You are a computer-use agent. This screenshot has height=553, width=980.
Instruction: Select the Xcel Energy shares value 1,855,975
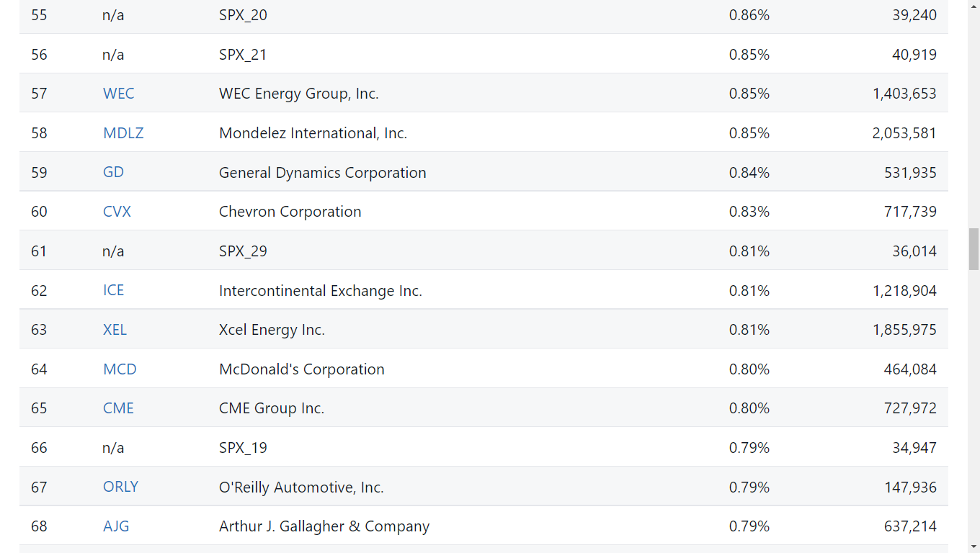(904, 330)
